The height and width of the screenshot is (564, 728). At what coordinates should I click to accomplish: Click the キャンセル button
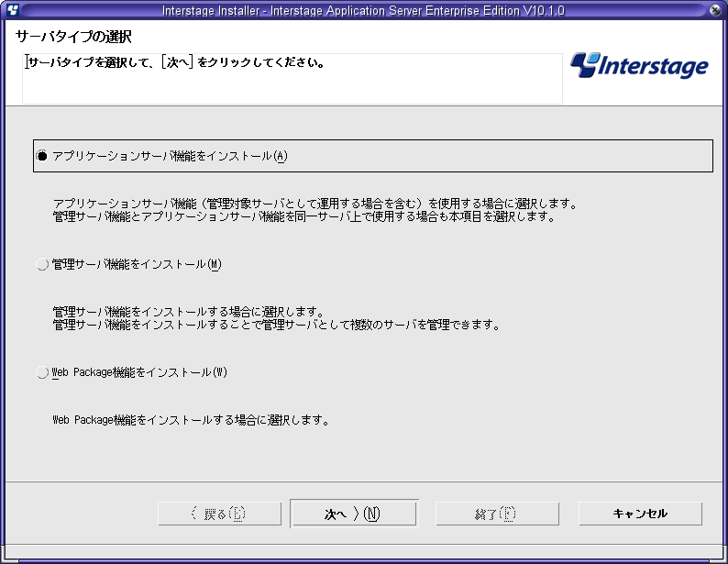640,514
